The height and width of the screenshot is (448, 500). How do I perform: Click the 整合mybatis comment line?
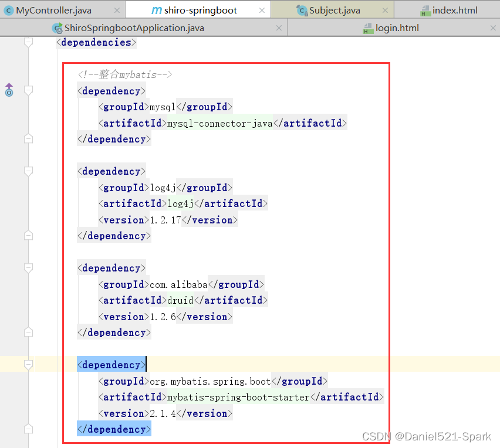[x=124, y=74]
